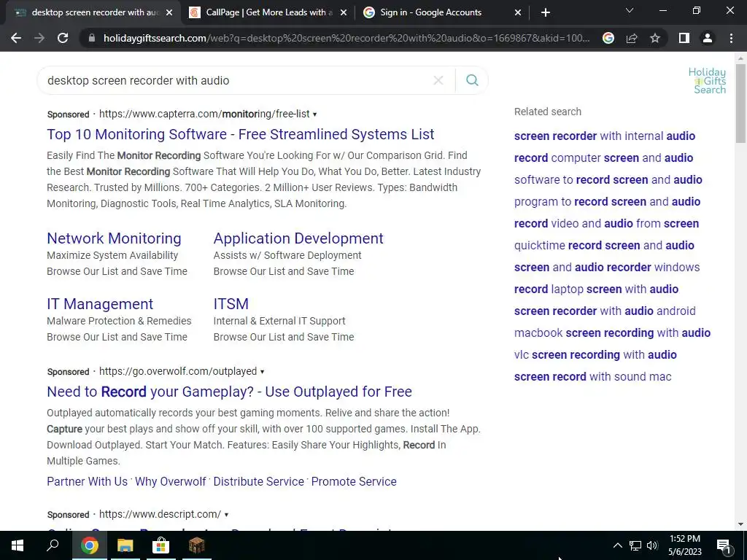Click the scrollbar down arrow
747x560 pixels.
pyautogui.click(x=740, y=524)
